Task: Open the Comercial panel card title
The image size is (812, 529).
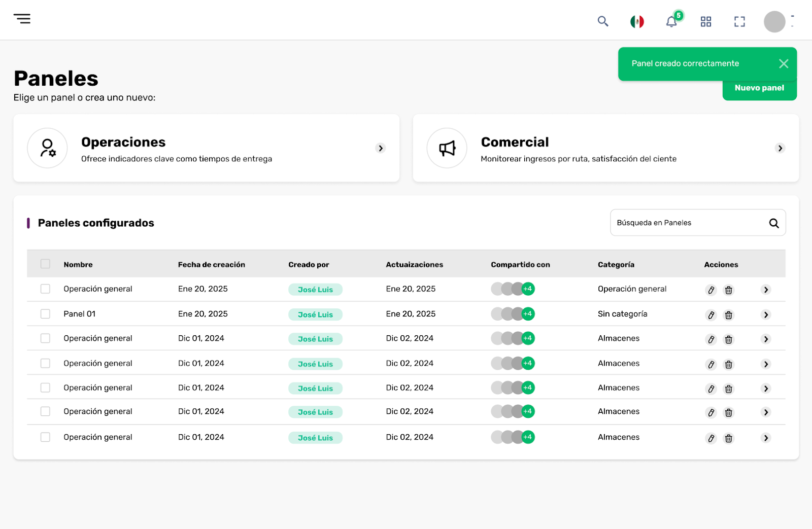Action: (x=515, y=142)
